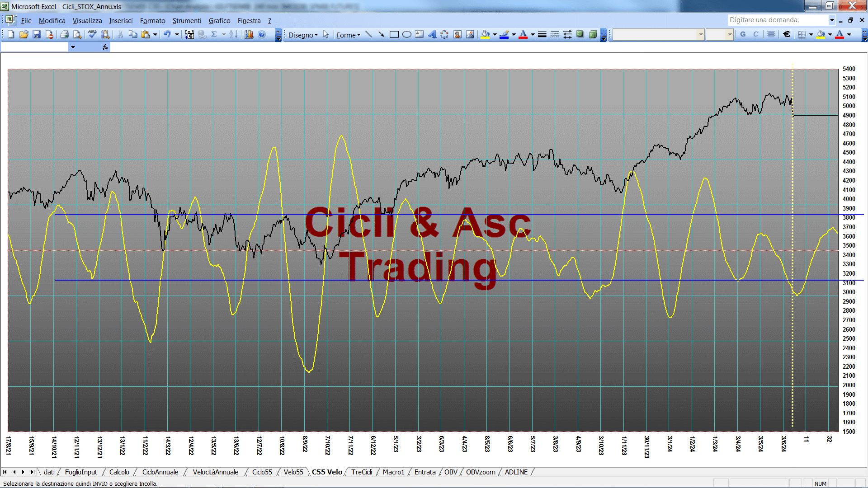Click the fx insert function button
Screen dimensions: 868x488
[105, 47]
